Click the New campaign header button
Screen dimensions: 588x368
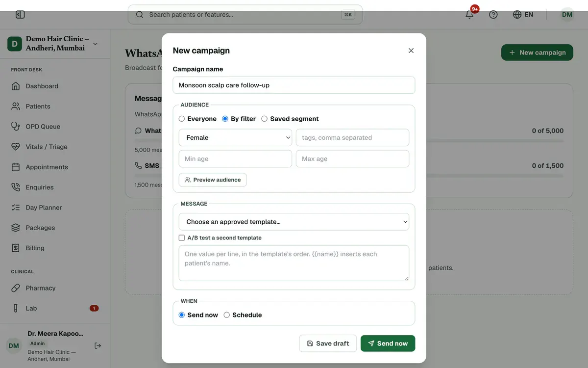[x=537, y=53]
